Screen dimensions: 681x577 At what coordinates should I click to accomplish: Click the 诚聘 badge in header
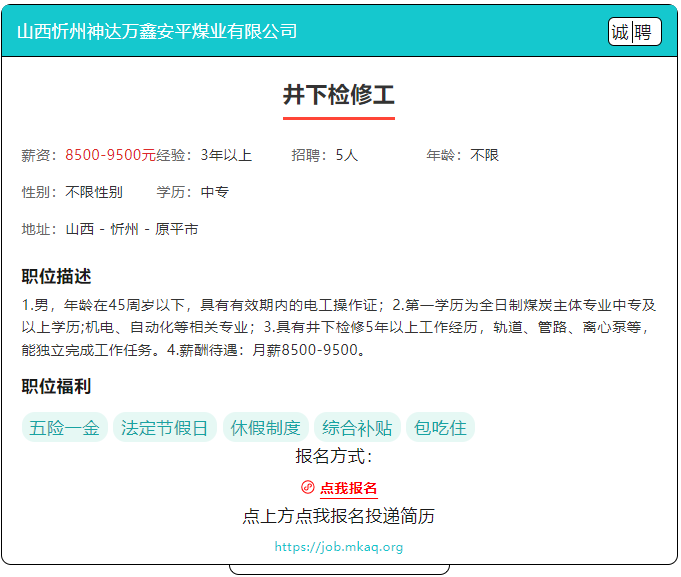coord(635,32)
